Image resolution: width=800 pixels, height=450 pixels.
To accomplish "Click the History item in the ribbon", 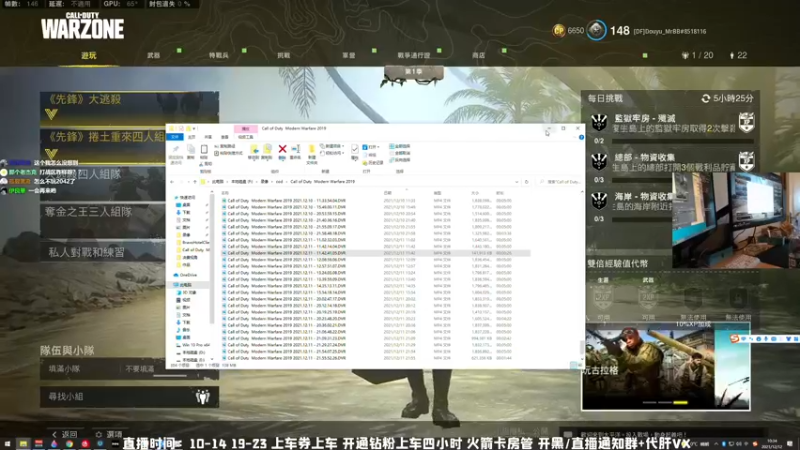I will point(372,163).
